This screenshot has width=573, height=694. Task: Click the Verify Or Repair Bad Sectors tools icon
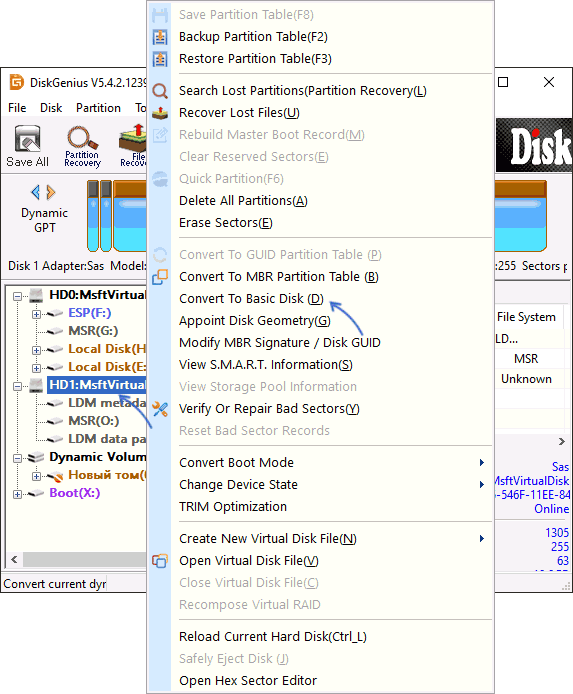[160, 409]
